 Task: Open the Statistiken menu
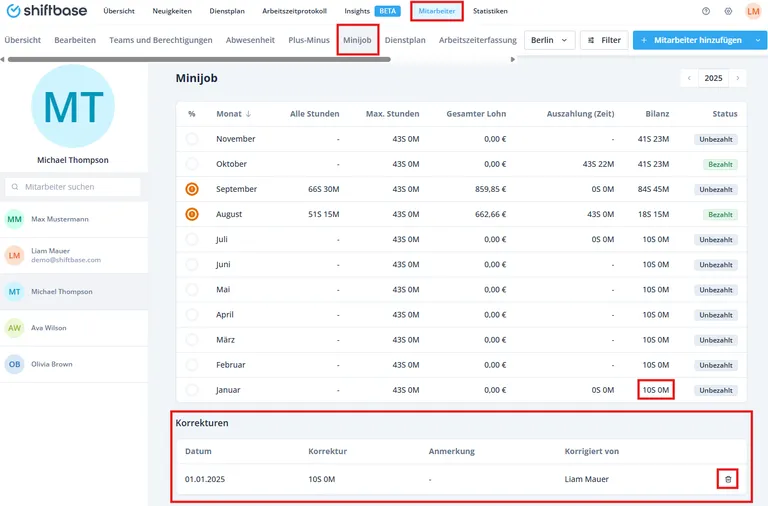click(490, 11)
